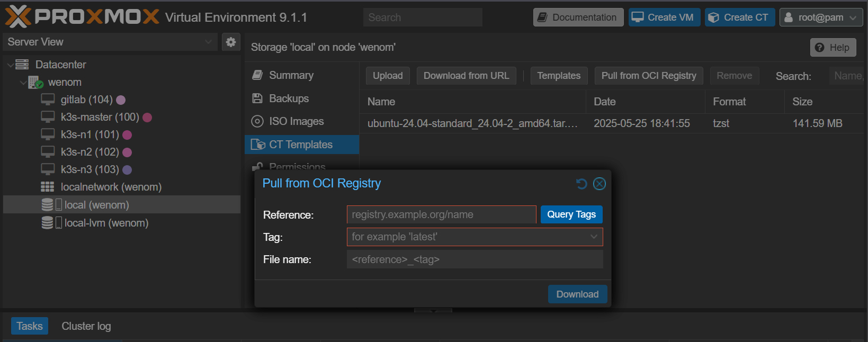Click the gear settings icon beside Server View
The height and width of the screenshot is (342, 868).
230,42
